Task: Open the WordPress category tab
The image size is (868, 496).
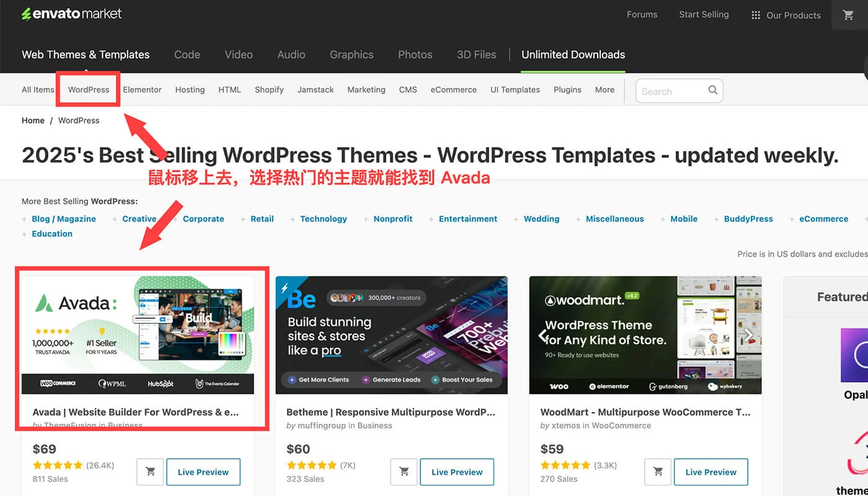Action: pyautogui.click(x=89, y=90)
